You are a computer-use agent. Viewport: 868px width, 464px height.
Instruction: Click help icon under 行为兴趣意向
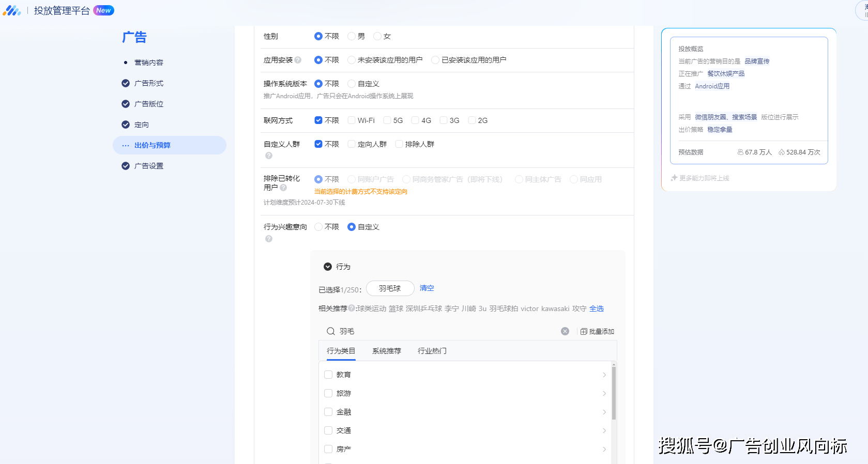click(269, 239)
